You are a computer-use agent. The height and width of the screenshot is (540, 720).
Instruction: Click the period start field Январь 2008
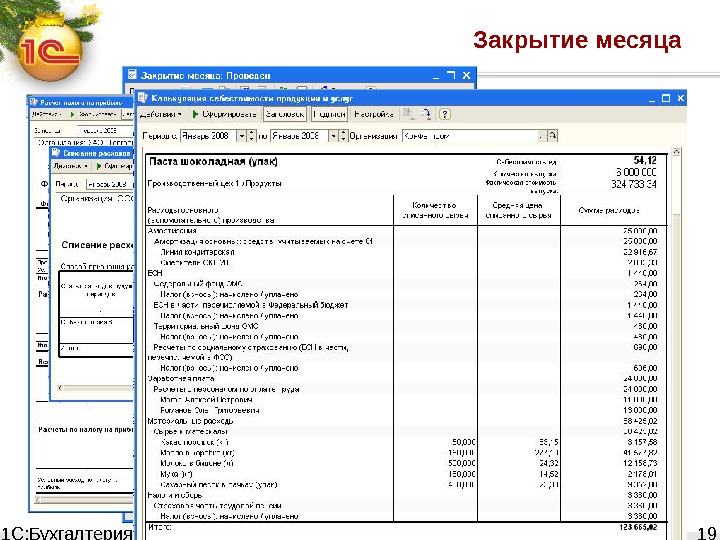click(x=208, y=136)
